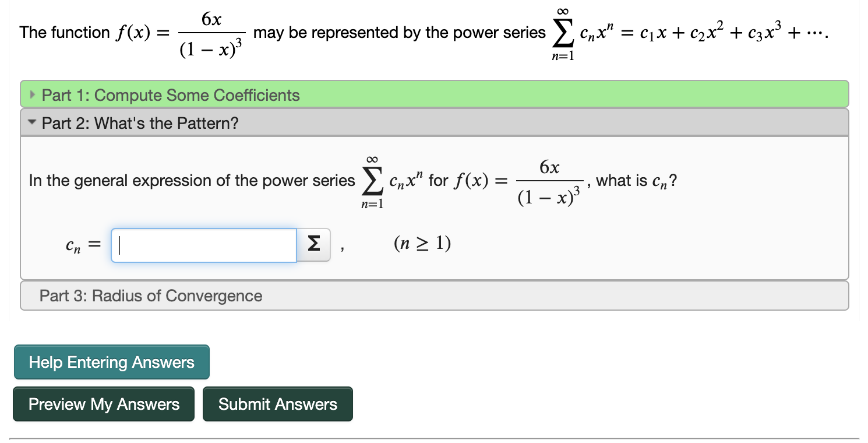The width and height of the screenshot is (868, 443).
Task: Click the disclosure triangle on Part 1
Action: [x=33, y=94]
